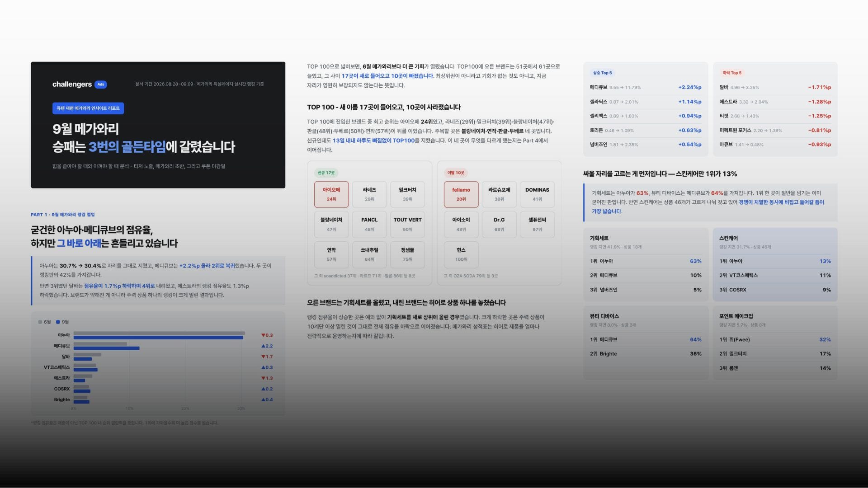Click the blue Ads badge beside challengers
The height and width of the screenshot is (488, 868).
pyautogui.click(x=101, y=84)
